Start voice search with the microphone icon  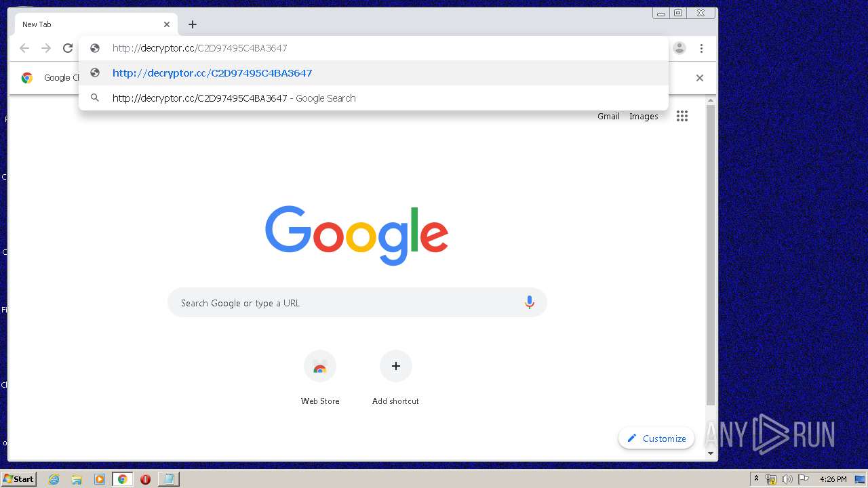point(530,303)
